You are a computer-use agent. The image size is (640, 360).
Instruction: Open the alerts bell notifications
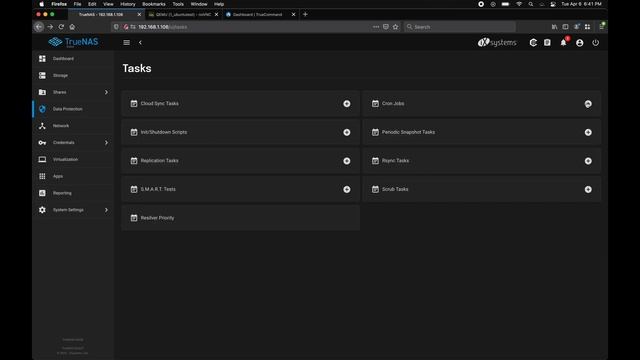click(x=564, y=42)
